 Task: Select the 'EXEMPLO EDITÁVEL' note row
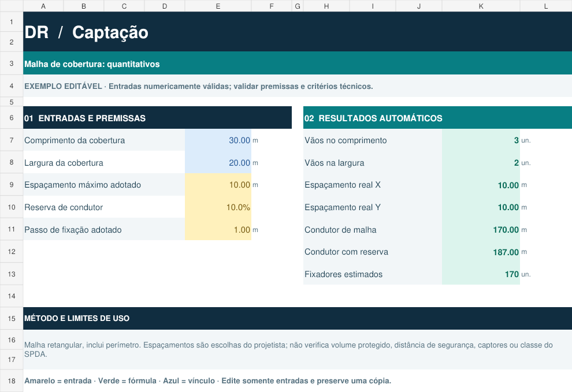pos(298,86)
